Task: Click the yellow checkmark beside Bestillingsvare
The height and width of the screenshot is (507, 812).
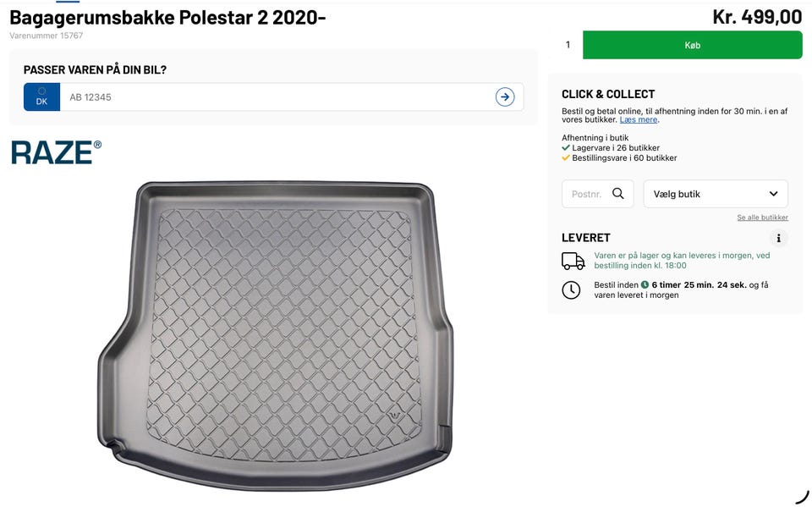Action: [566, 157]
